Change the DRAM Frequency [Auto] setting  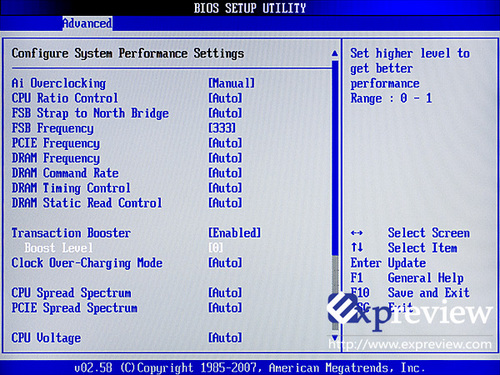[x=225, y=158]
